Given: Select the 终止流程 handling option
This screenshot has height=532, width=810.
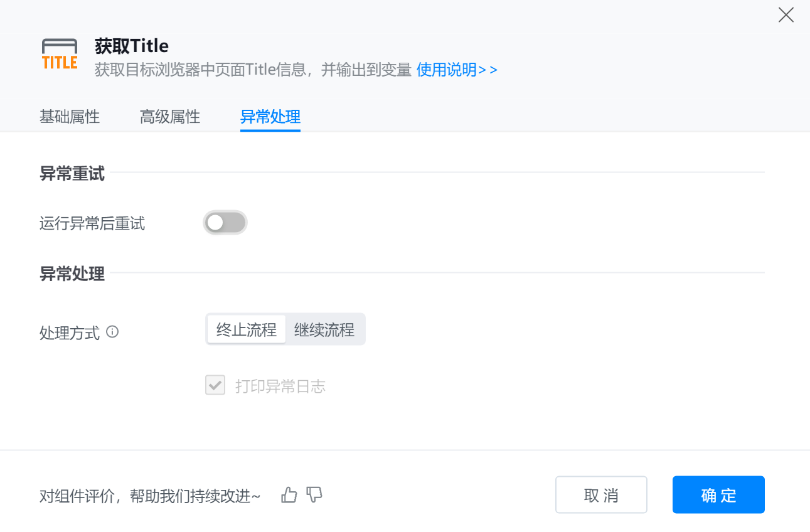Looking at the screenshot, I should pos(246,330).
